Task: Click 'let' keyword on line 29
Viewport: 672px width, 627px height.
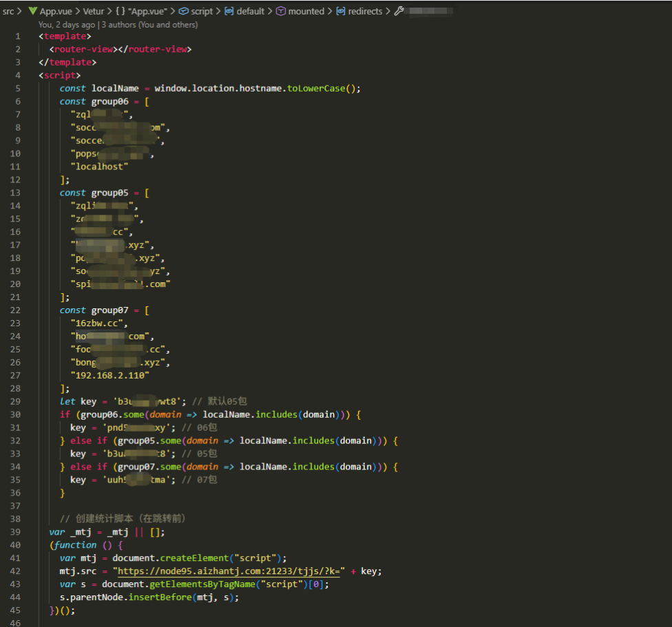Action: pos(67,402)
